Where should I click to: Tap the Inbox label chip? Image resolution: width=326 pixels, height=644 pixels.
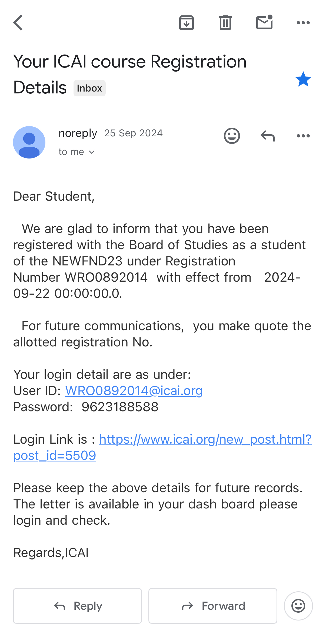click(89, 88)
